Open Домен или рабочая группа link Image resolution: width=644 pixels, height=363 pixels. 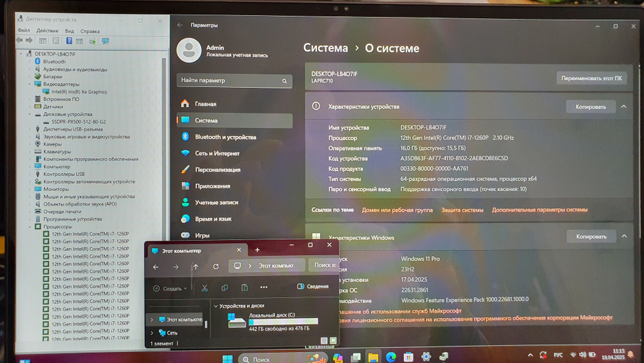click(x=397, y=210)
